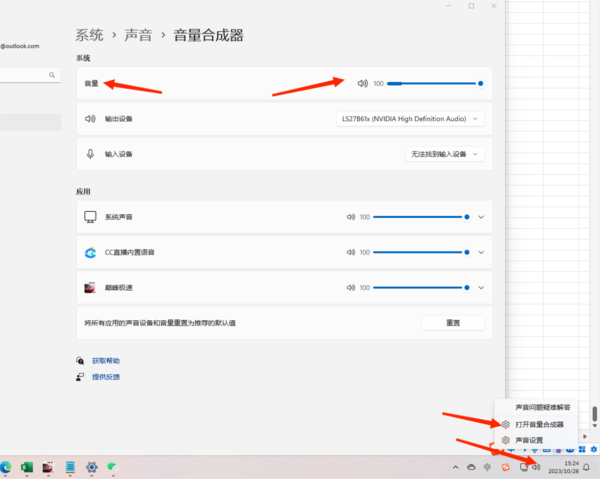Click the OneDrive cloud tray icon

(471, 467)
